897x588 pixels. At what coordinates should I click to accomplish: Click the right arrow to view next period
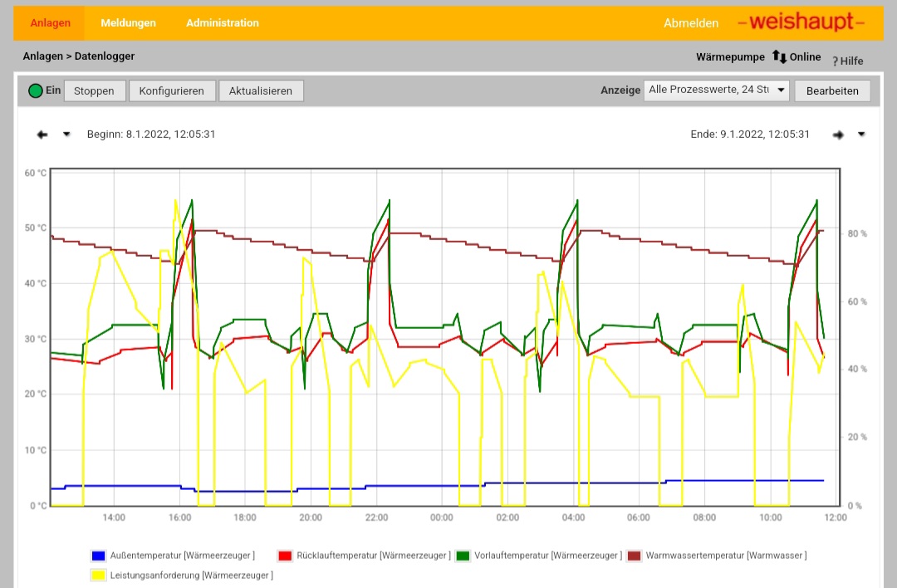pyautogui.click(x=838, y=135)
